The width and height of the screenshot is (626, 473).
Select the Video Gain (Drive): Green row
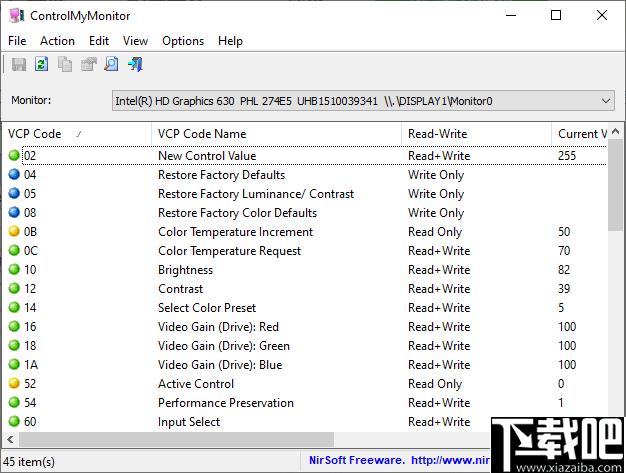[305, 345]
